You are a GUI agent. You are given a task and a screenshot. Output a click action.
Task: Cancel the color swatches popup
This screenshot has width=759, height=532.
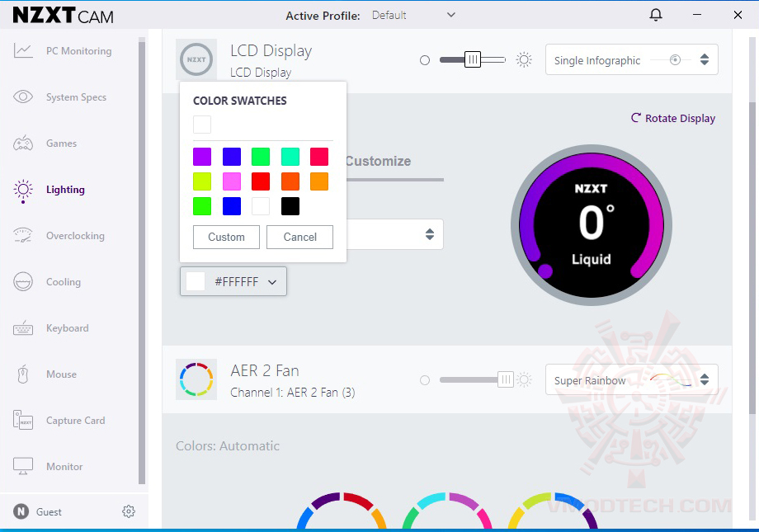299,237
